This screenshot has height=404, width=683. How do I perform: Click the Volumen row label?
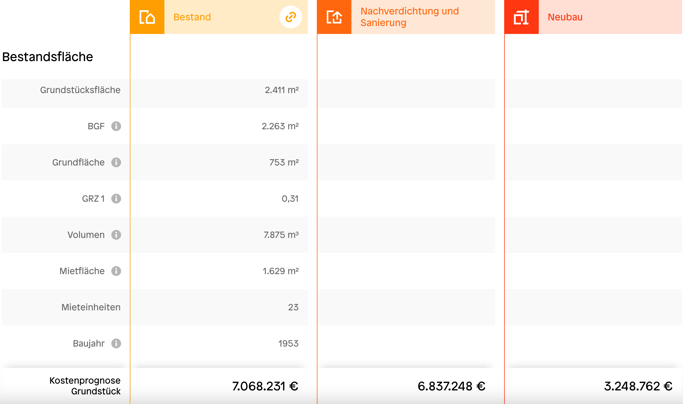pyautogui.click(x=86, y=234)
